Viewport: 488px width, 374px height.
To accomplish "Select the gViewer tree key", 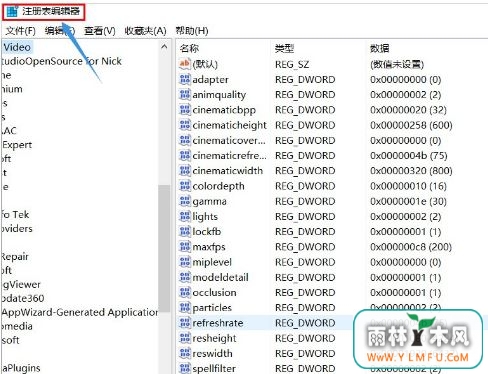I will coord(21,284).
